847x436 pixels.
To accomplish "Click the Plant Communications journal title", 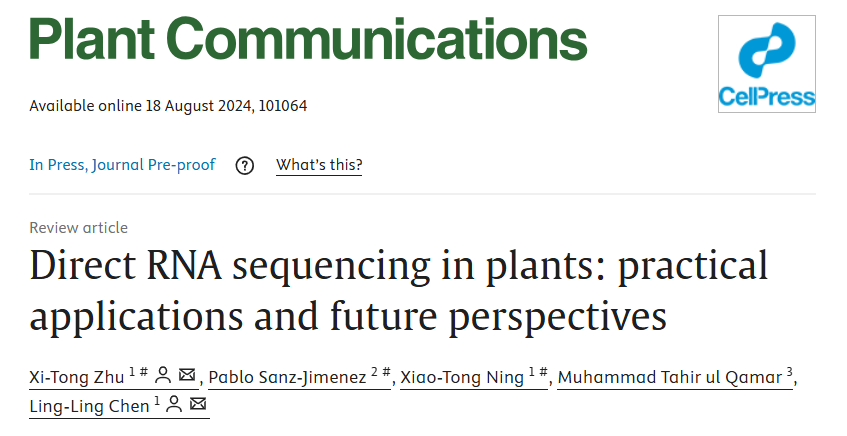I will pyautogui.click(x=307, y=40).
